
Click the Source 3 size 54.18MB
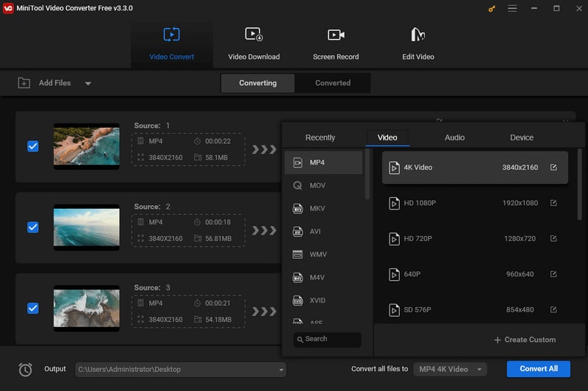pyautogui.click(x=218, y=320)
